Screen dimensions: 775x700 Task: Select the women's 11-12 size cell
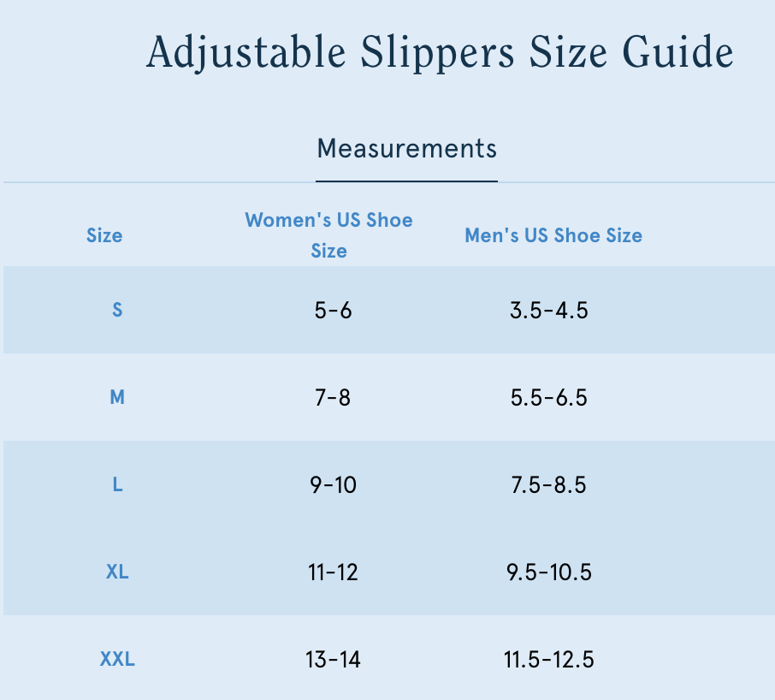333,572
